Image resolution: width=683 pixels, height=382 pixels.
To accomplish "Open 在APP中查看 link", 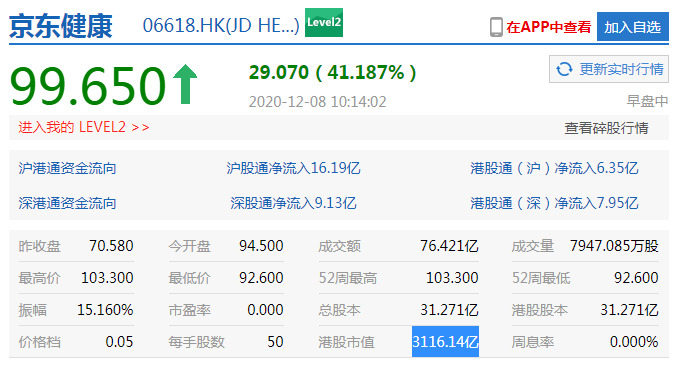I will tap(548, 27).
